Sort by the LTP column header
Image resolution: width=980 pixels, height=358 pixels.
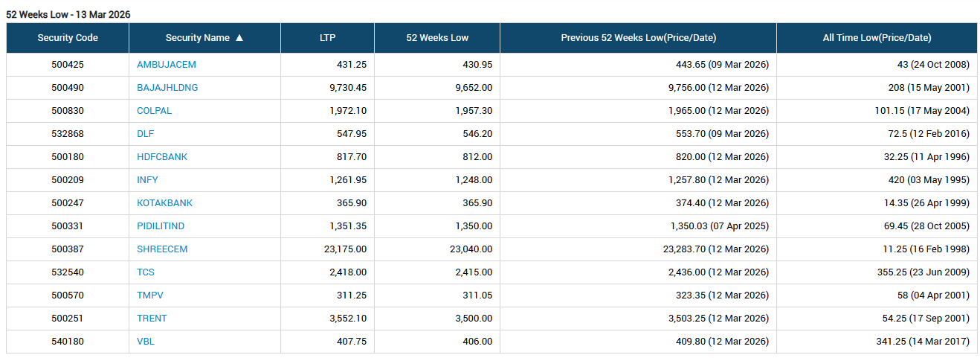point(327,38)
